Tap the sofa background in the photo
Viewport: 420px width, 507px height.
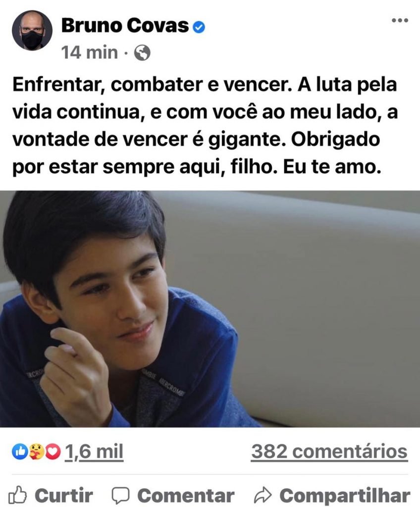(323, 307)
